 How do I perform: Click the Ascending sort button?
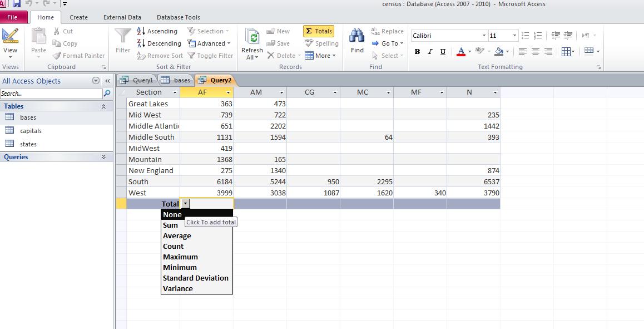[x=157, y=31]
